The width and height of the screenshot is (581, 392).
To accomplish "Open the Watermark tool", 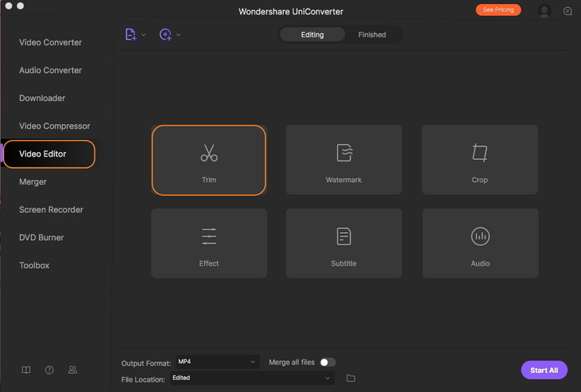I will 344,159.
